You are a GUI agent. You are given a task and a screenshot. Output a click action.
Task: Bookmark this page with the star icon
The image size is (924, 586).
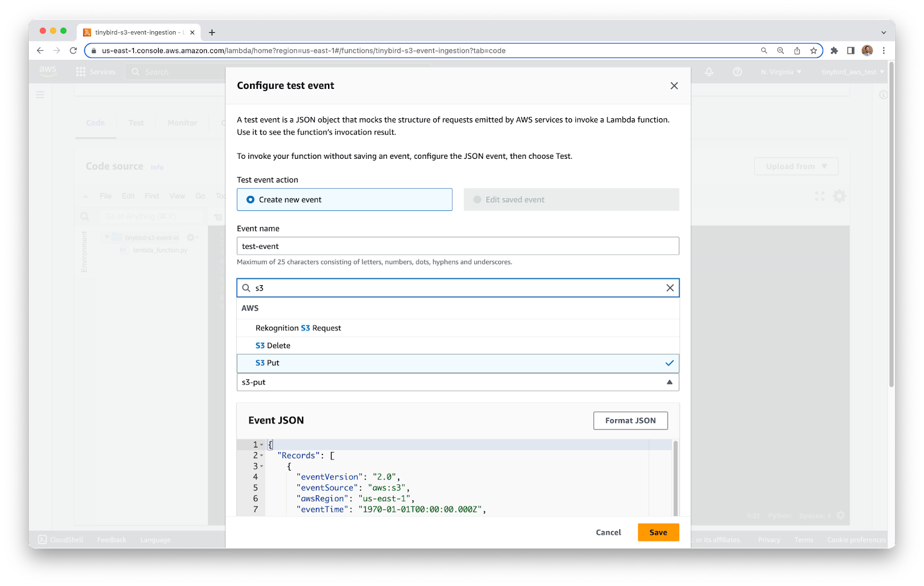pyautogui.click(x=814, y=51)
